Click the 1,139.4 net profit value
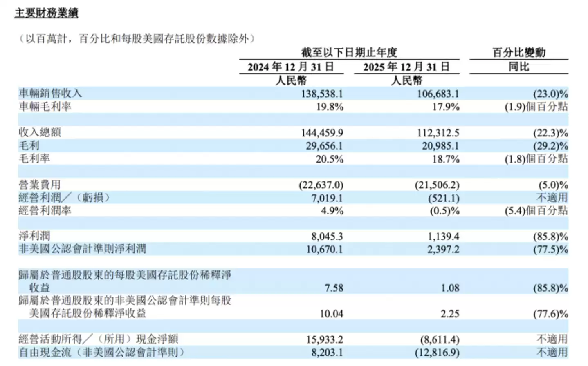The width and height of the screenshot is (588, 366). [x=443, y=237]
